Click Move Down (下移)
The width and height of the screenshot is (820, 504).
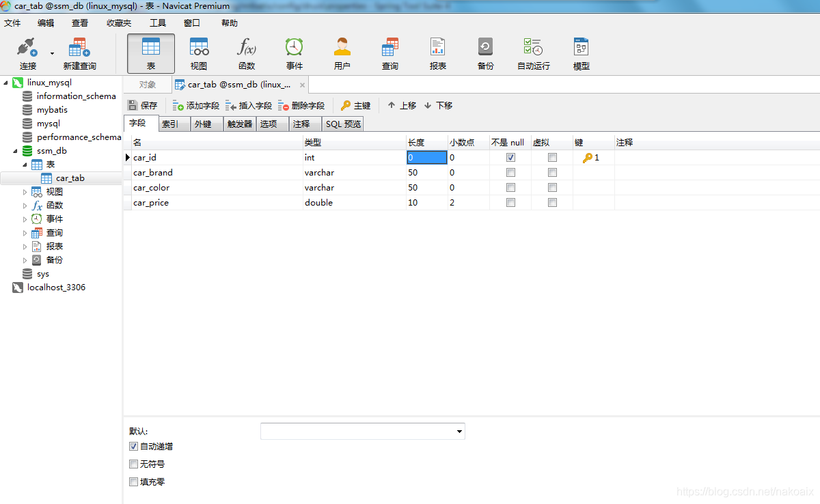tap(438, 105)
